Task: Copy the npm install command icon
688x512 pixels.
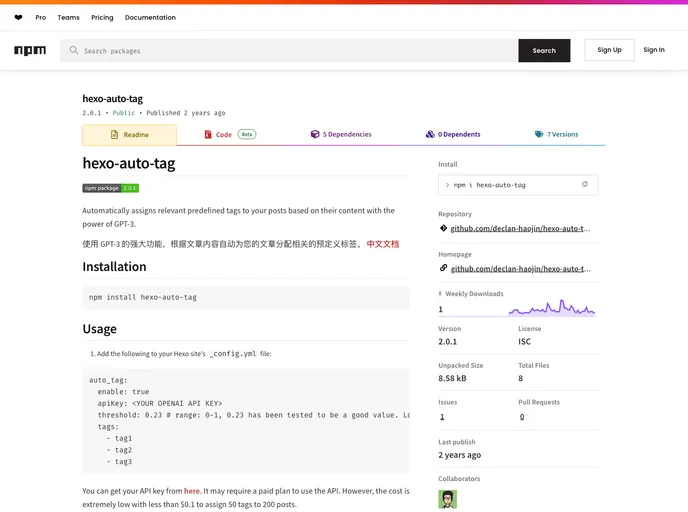Action: click(x=584, y=185)
